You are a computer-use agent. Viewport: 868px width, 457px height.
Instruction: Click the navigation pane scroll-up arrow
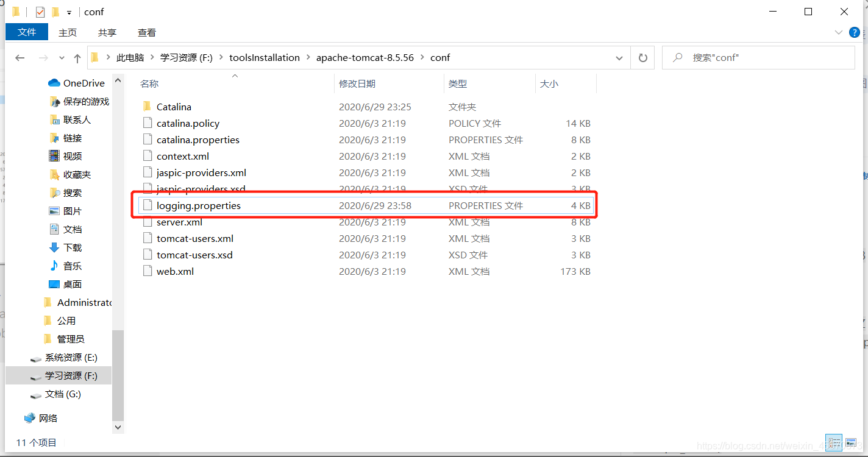(118, 80)
